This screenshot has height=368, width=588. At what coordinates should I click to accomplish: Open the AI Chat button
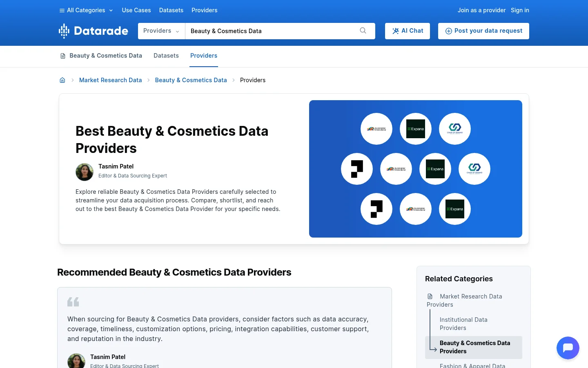tap(408, 31)
